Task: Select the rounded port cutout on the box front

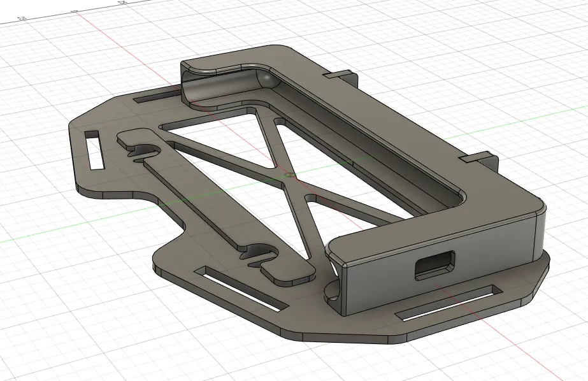Action: tap(435, 265)
